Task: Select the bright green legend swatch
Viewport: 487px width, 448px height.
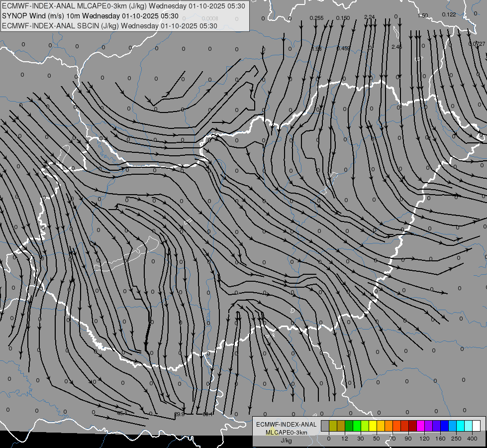Action: [x=357, y=426]
